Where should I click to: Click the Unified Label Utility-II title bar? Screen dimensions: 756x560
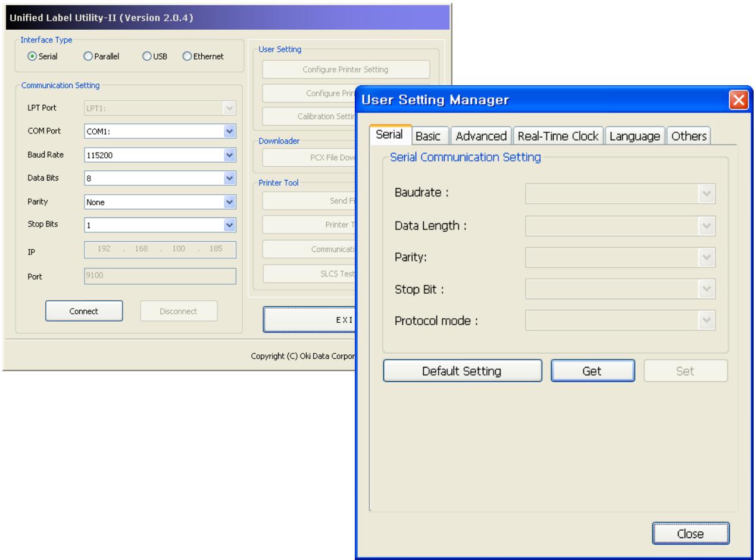coord(226,16)
